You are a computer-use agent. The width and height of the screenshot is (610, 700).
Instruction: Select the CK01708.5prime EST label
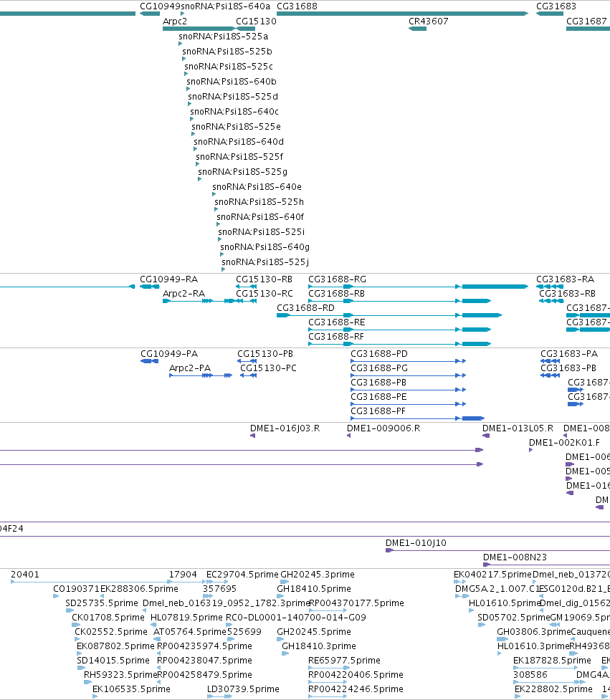pos(108,618)
